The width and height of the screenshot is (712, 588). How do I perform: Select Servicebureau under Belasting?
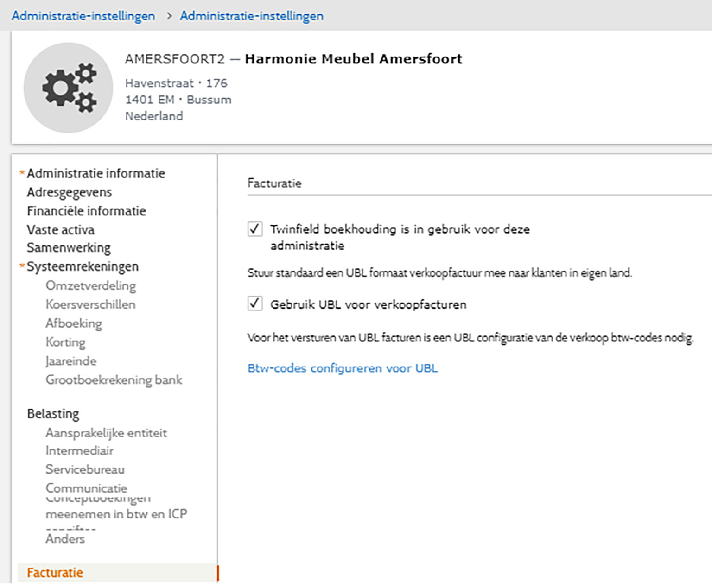tap(85, 469)
